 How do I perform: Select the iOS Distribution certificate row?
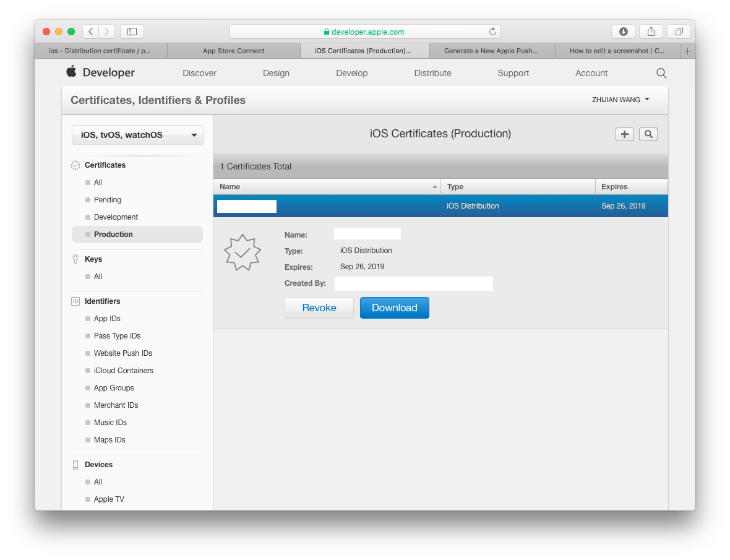440,206
